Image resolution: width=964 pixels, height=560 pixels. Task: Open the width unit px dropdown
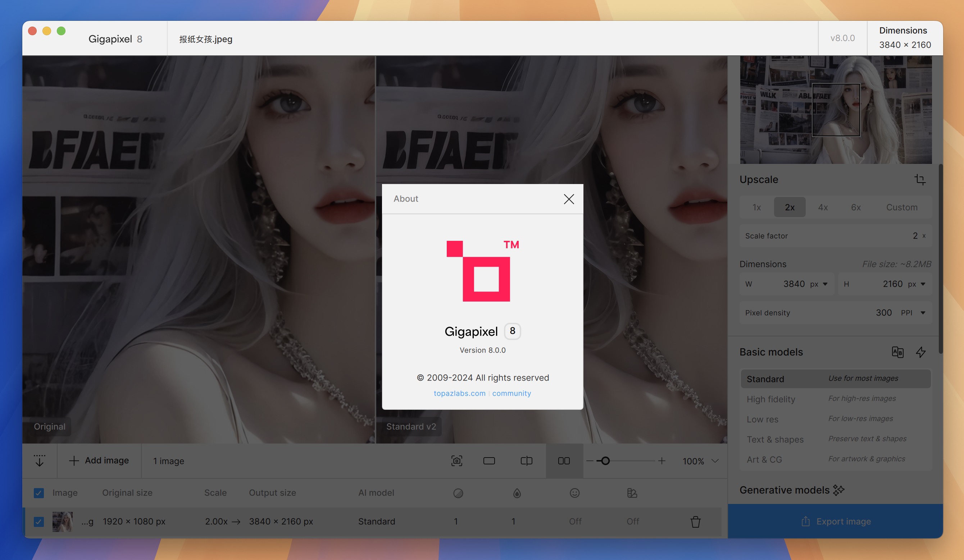pyautogui.click(x=819, y=284)
